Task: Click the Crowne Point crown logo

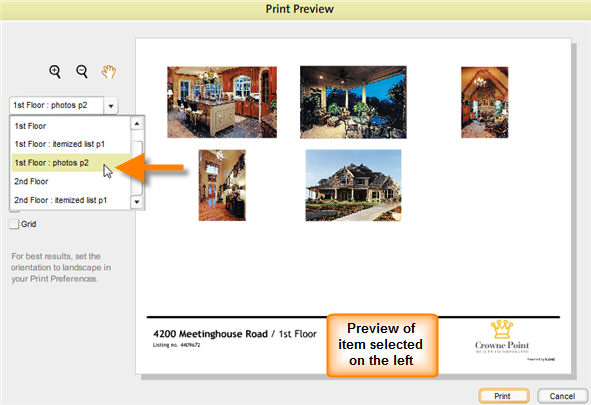Action: [x=502, y=329]
